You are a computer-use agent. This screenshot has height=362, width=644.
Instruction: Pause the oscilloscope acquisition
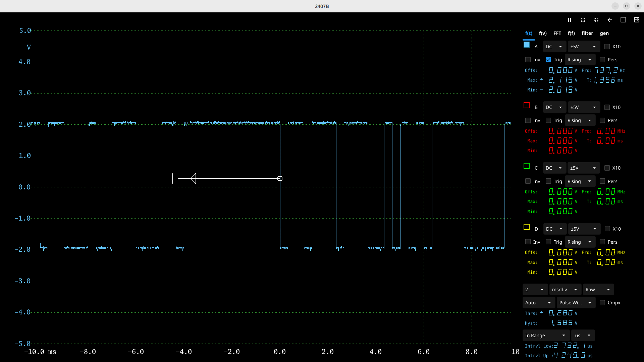point(570,20)
